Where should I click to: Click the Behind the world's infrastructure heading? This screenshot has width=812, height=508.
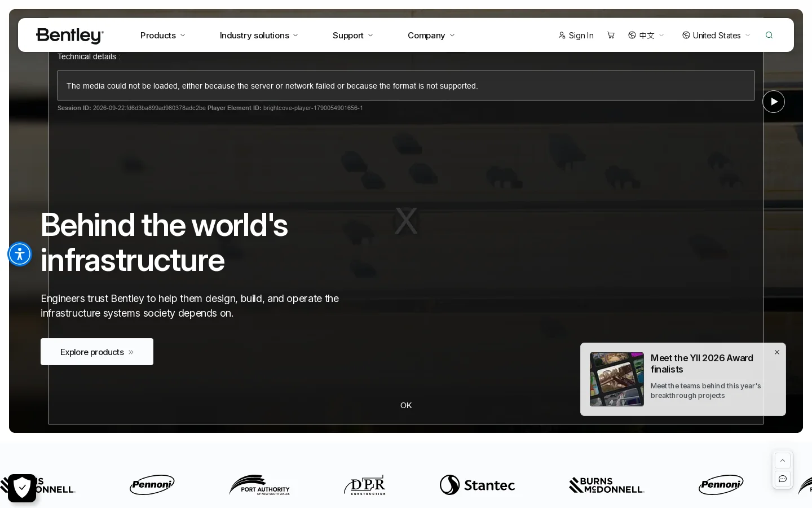(x=164, y=242)
